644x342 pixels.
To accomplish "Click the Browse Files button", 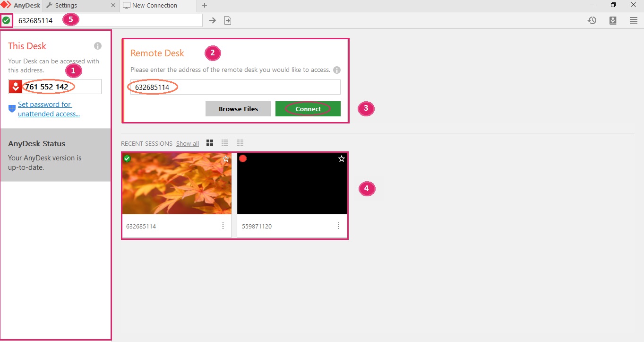I will 238,109.
